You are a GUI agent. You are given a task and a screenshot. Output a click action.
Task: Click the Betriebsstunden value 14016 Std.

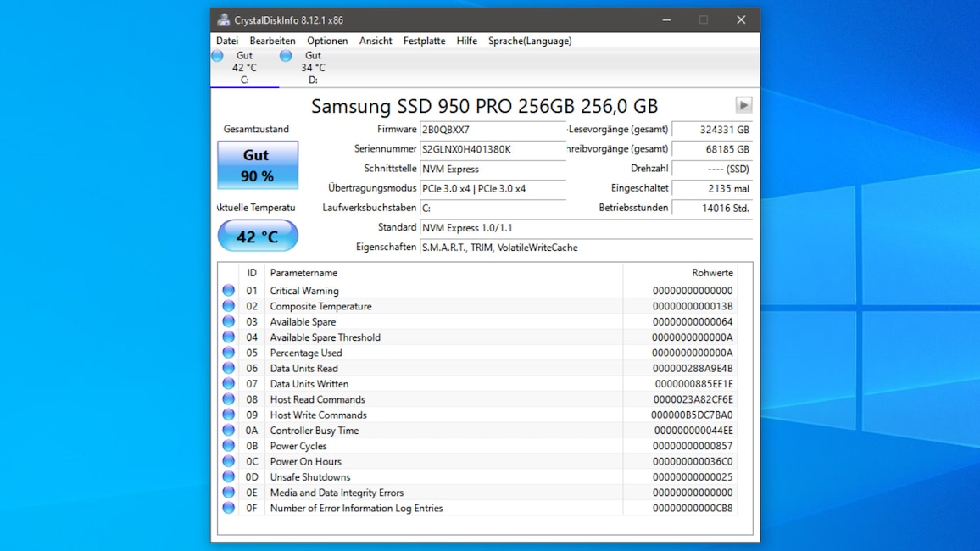(x=712, y=208)
